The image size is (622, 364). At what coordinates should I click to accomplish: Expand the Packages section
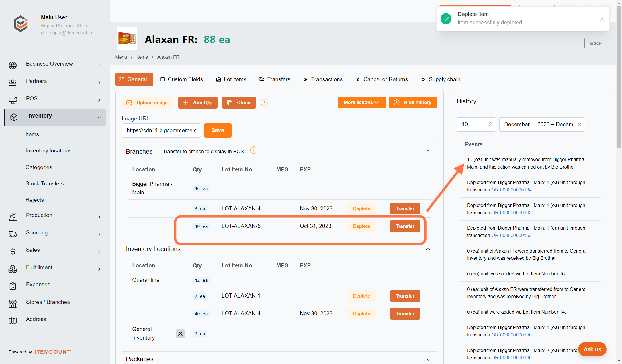pos(428,359)
